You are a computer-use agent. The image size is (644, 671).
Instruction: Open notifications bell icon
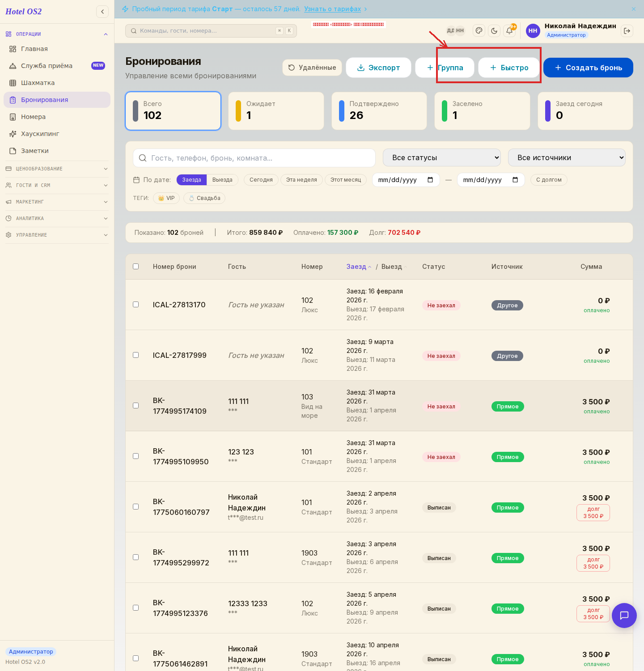pos(509,30)
